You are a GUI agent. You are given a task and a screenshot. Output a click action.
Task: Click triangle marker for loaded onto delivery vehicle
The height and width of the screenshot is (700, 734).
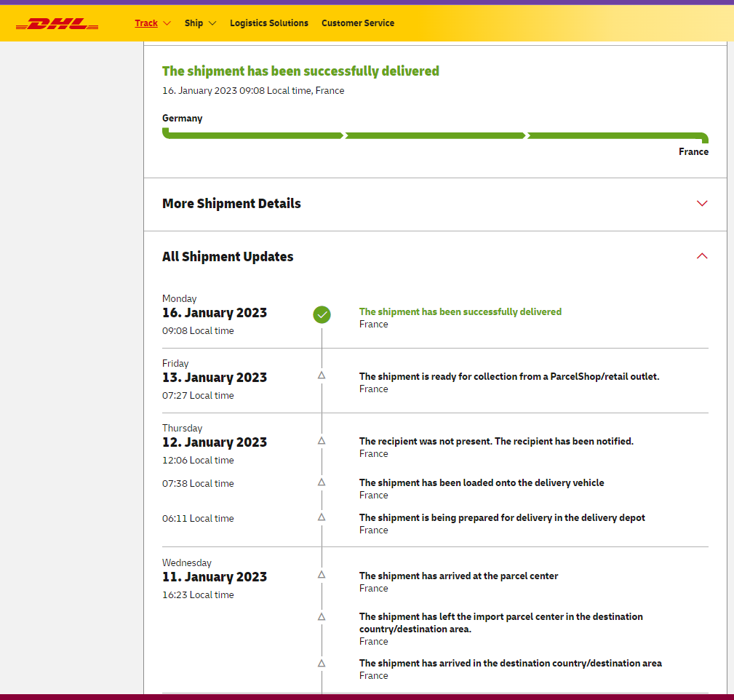[x=322, y=482]
